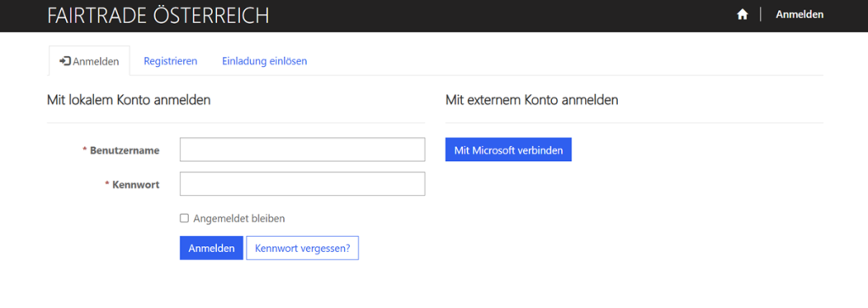Screen dimensions: 868x308
Task: Select the Mit lokalem Konto anmelden heading
Action: 129,101
